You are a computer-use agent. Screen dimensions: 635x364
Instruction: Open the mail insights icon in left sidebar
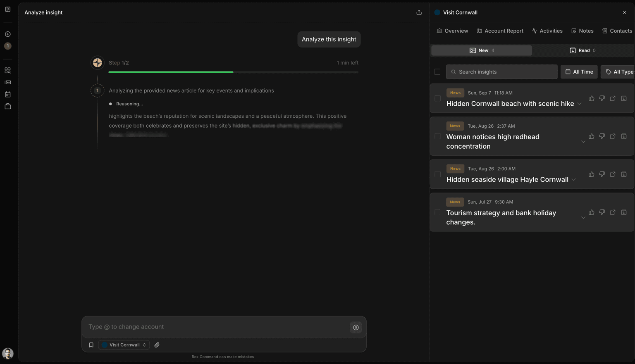[7, 82]
